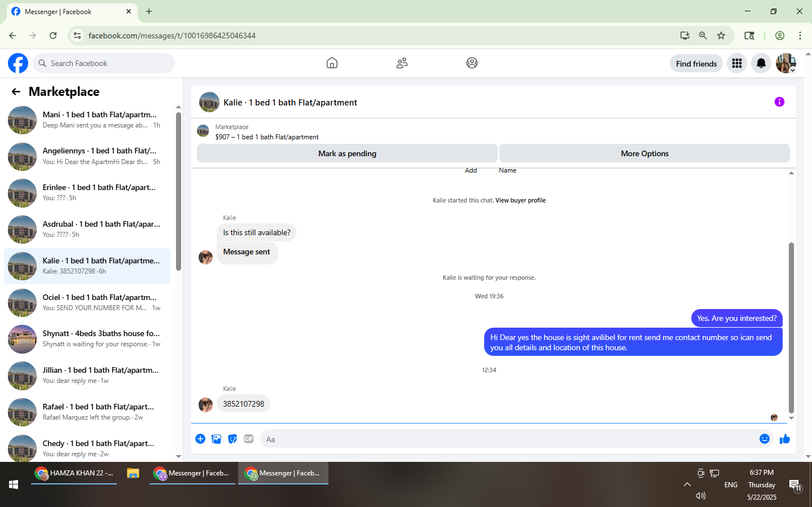Open Shynatt's 4beds 3baths house conversation
The width and height of the screenshot is (812, 507).
[x=87, y=339]
